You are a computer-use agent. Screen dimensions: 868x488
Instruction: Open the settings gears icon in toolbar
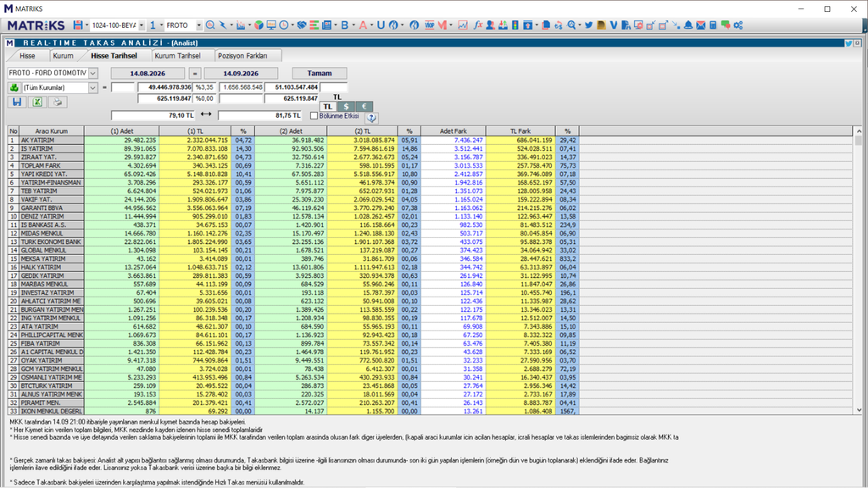(x=738, y=25)
